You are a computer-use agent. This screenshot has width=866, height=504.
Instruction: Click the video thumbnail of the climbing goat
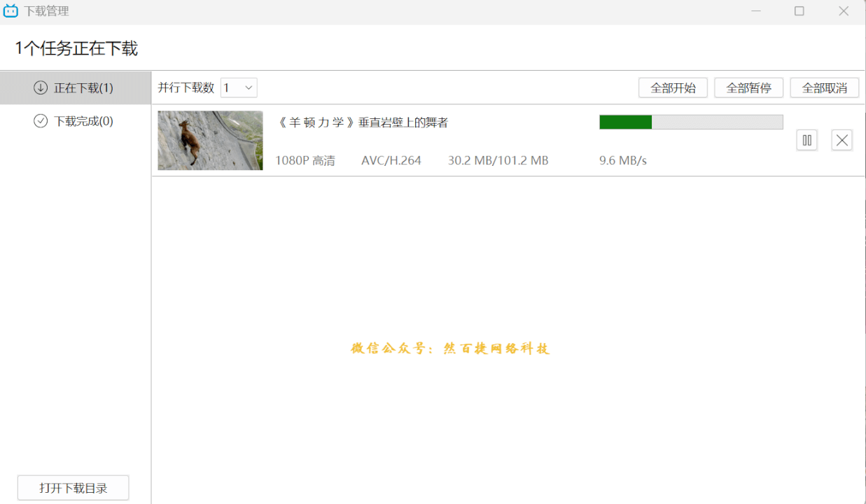pyautogui.click(x=210, y=140)
